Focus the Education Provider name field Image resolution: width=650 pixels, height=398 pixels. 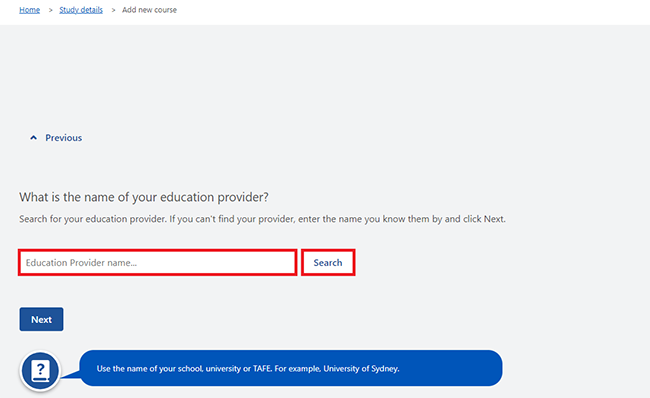pyautogui.click(x=158, y=262)
